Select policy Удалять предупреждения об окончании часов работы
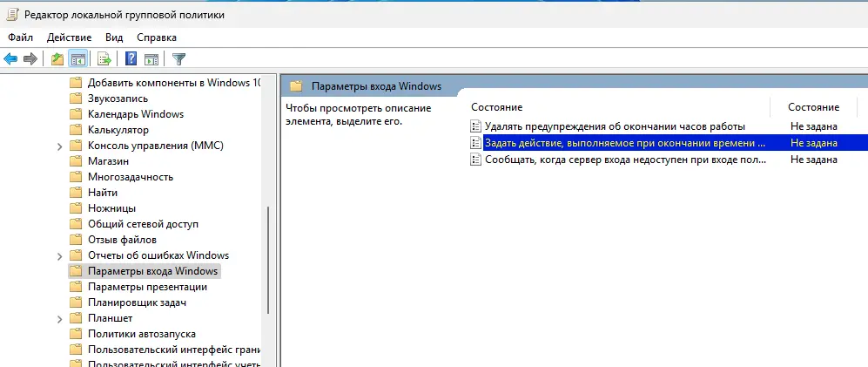 point(615,126)
